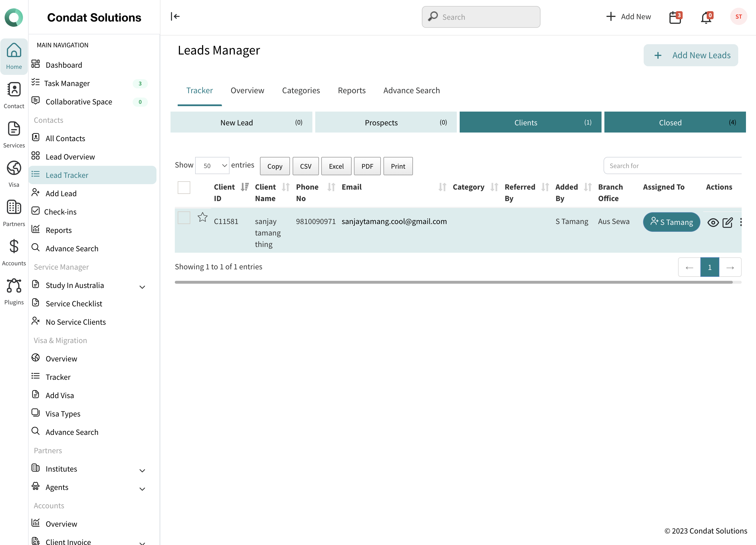Viewport: 756px width, 545px height.
Task: View lead C11581 with the eye icon
Action: (713, 223)
